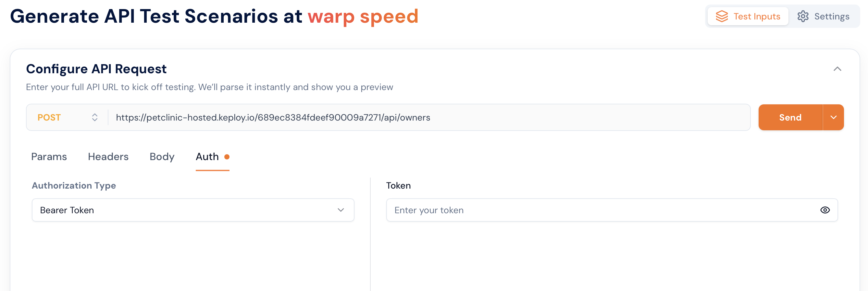Expand the Bearer Token dropdown chevron
The image size is (868, 291).
pyautogui.click(x=341, y=210)
